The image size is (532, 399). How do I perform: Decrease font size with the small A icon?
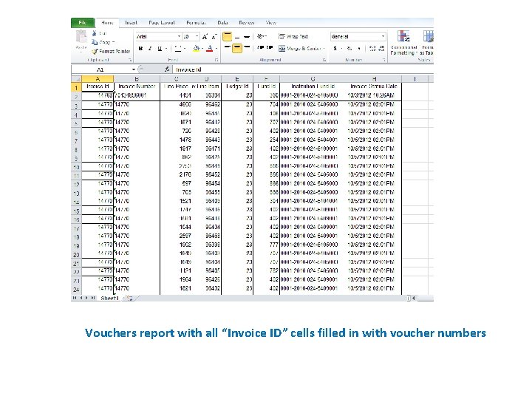point(214,37)
